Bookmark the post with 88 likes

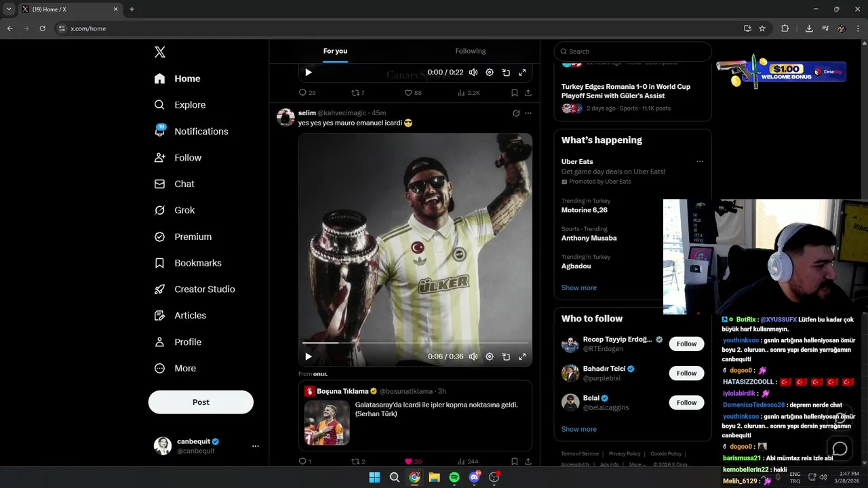[514, 93]
